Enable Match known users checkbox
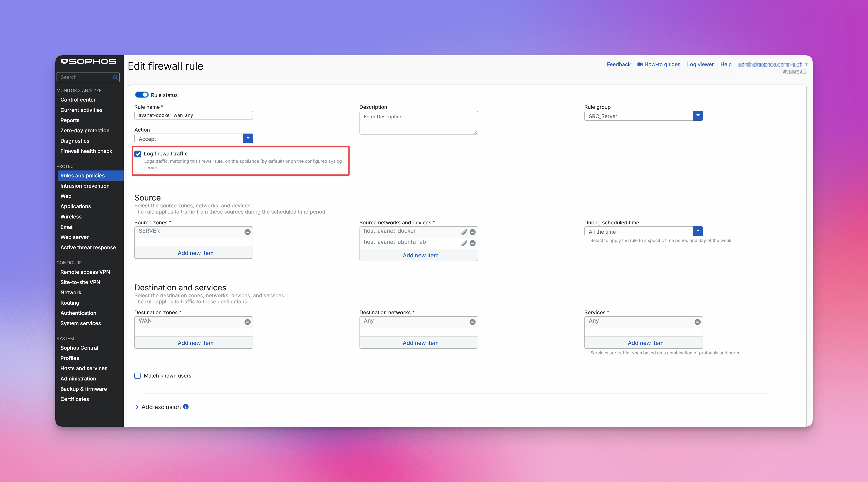The image size is (868, 482). 138,376
